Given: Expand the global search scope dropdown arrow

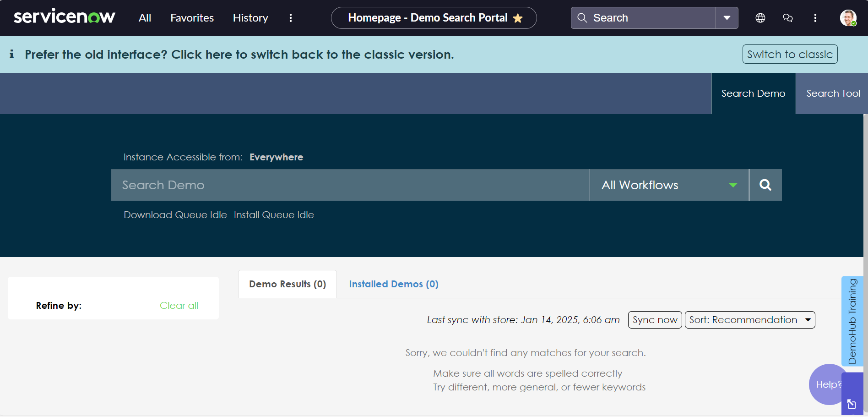Looking at the screenshot, I should pyautogui.click(x=727, y=18).
